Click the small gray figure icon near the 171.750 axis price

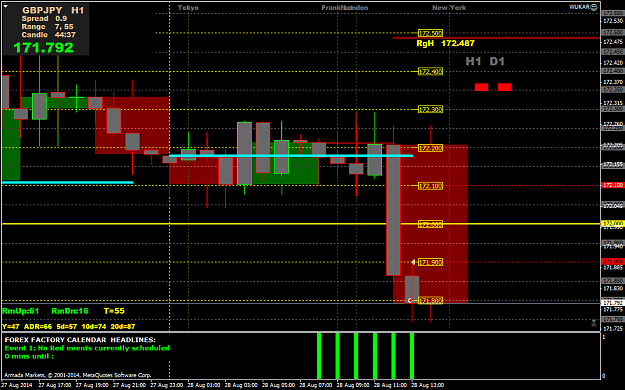tap(594, 322)
